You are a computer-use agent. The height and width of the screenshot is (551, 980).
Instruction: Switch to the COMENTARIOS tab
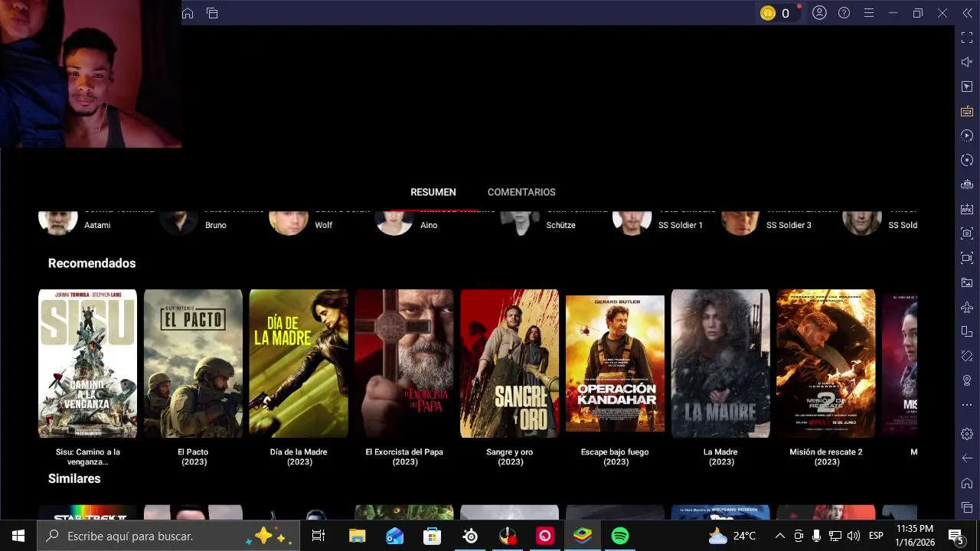521,192
